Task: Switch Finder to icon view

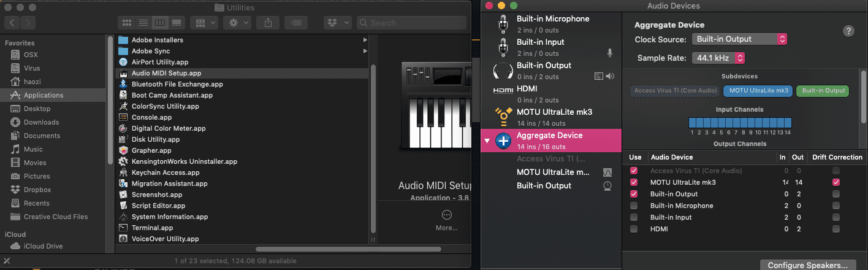Action: tap(127, 23)
